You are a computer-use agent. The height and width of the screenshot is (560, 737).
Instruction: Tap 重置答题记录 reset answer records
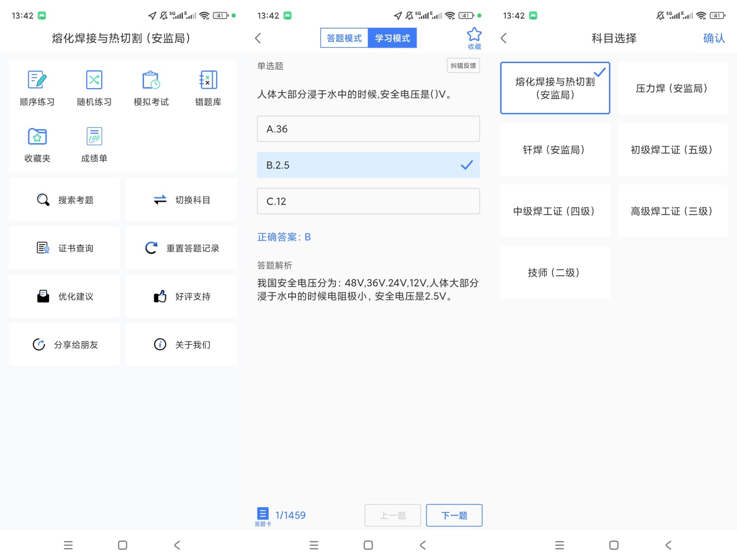(x=181, y=248)
